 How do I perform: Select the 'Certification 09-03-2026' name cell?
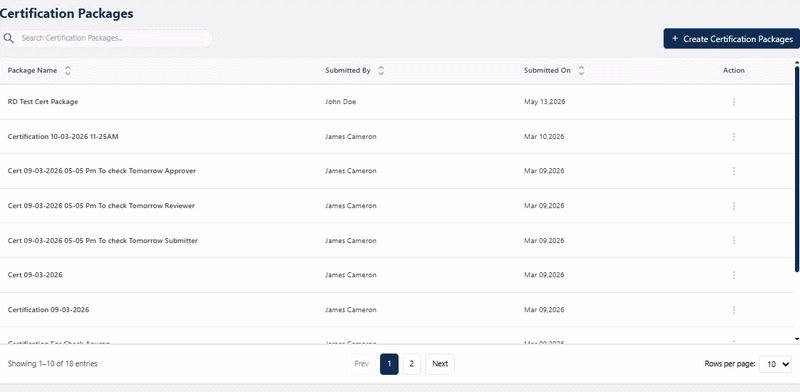coord(48,310)
